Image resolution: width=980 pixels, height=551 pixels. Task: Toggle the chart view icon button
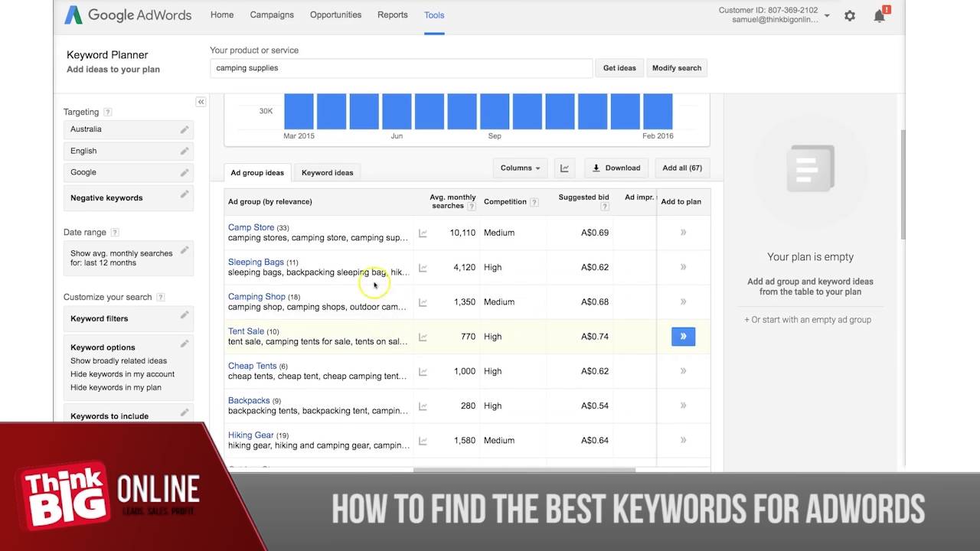click(565, 168)
